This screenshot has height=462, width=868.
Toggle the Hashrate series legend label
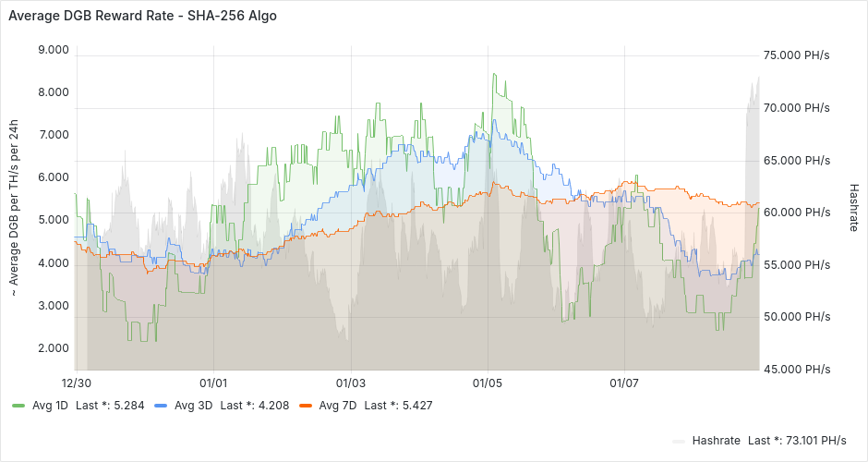tap(716, 441)
